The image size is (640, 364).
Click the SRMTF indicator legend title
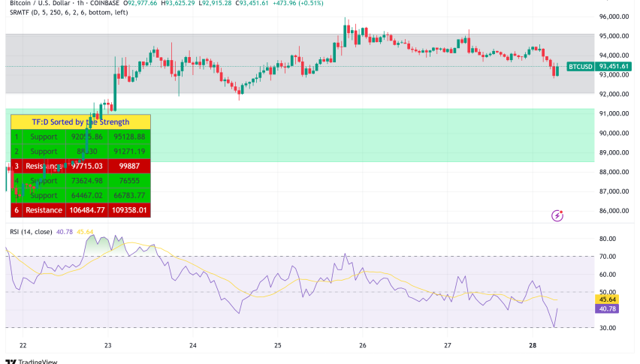pos(69,13)
